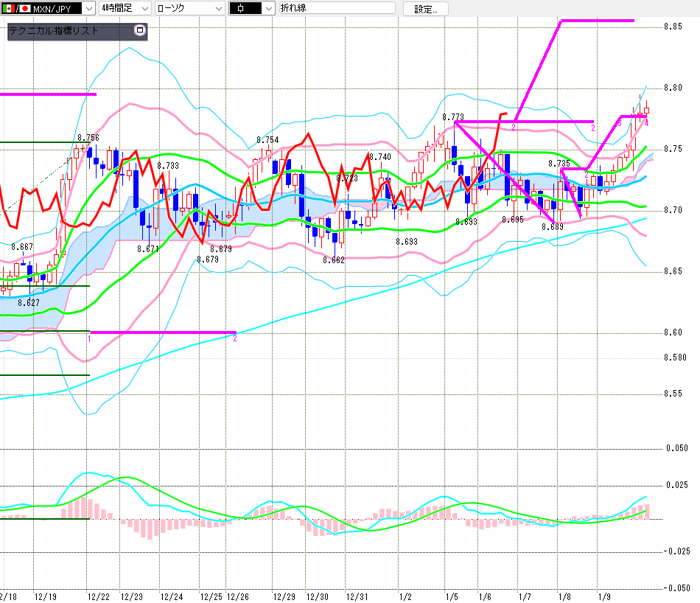The height and width of the screenshot is (603, 700).
Task: Click the 1/5 date on time axis
Action: [452, 596]
